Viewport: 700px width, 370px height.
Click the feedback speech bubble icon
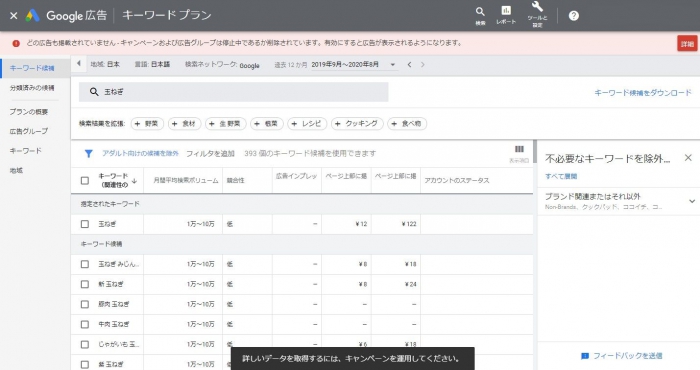tap(585, 356)
